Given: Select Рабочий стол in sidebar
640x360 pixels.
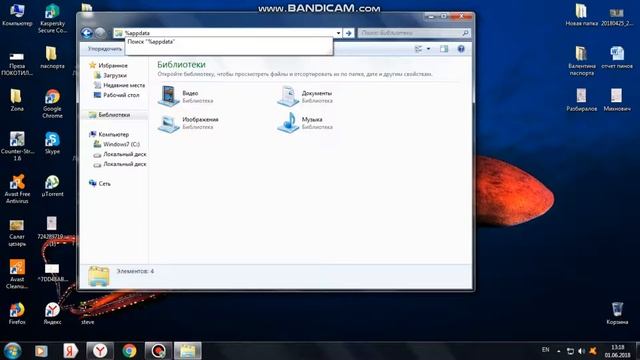Looking at the screenshot, I should pos(121,95).
